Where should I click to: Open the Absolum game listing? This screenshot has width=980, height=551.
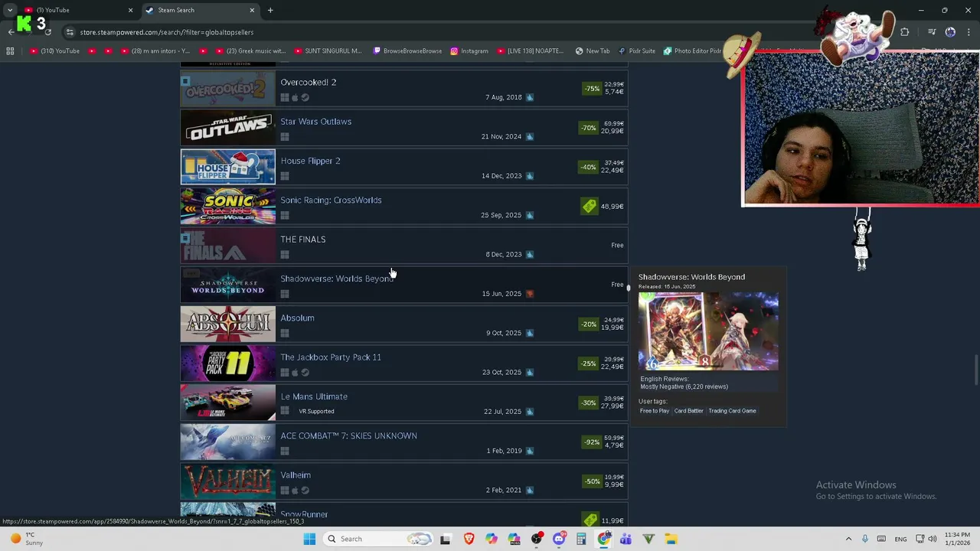[404, 324]
